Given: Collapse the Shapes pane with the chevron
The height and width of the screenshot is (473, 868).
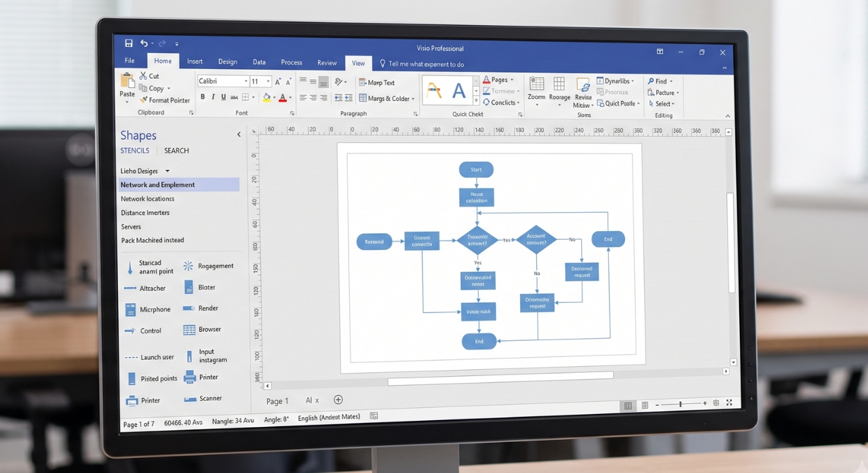Looking at the screenshot, I should pyautogui.click(x=239, y=134).
